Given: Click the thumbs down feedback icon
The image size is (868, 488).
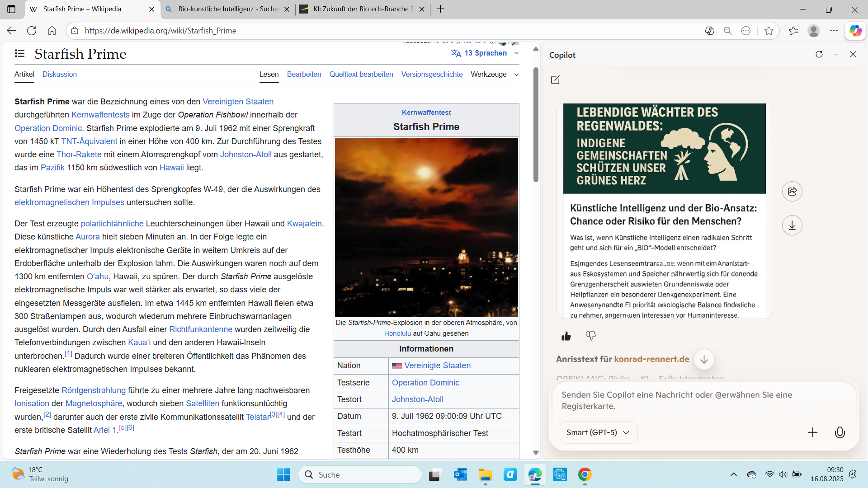Looking at the screenshot, I should pyautogui.click(x=591, y=336).
